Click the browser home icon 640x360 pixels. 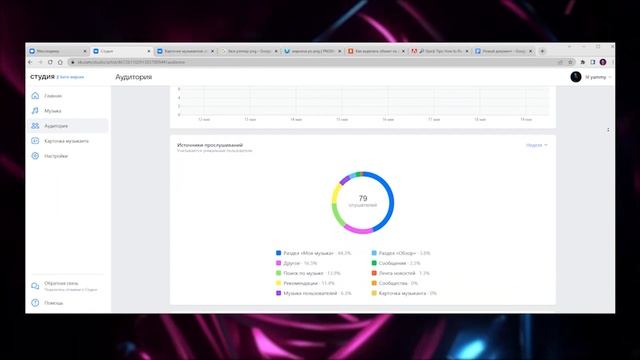[x=60, y=62]
